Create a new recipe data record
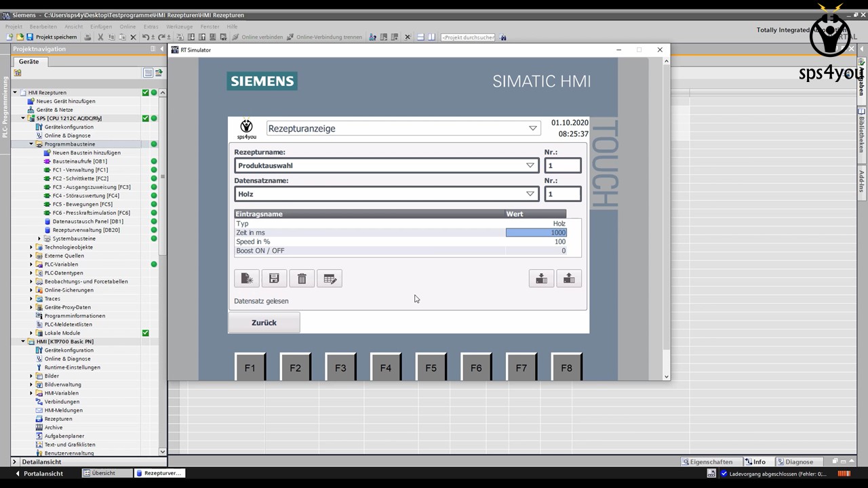Screen dimensions: 868x488 point(246,278)
